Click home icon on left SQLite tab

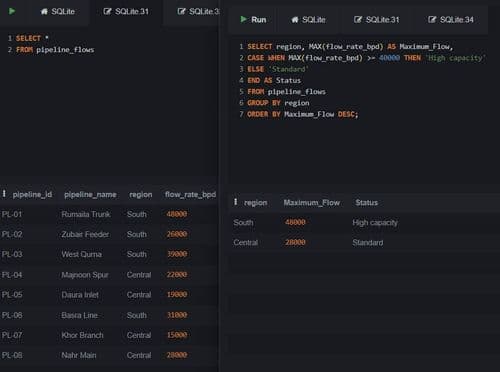tap(44, 12)
